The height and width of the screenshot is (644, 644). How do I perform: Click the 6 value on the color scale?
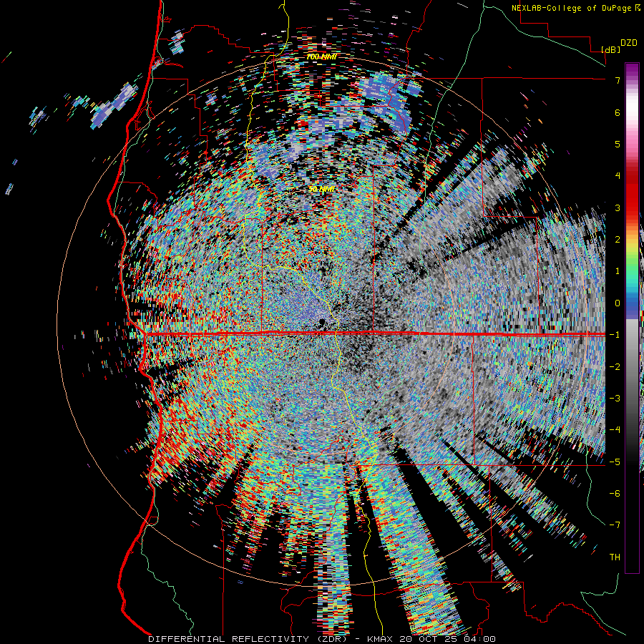tap(618, 112)
